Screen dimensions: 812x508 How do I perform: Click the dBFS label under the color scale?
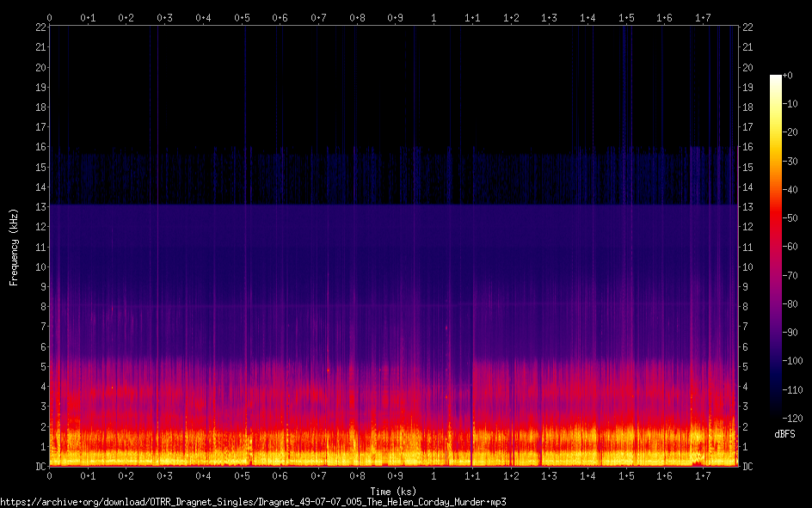(784, 435)
